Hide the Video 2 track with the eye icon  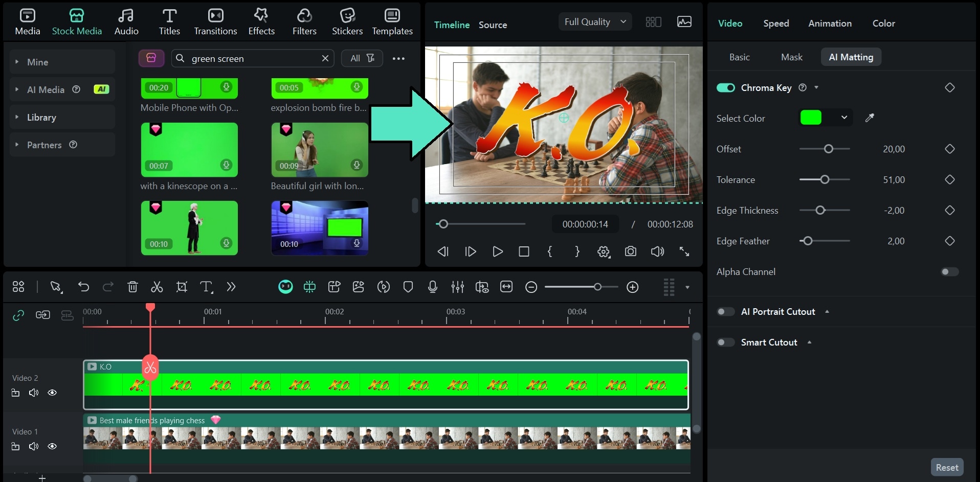(52, 393)
